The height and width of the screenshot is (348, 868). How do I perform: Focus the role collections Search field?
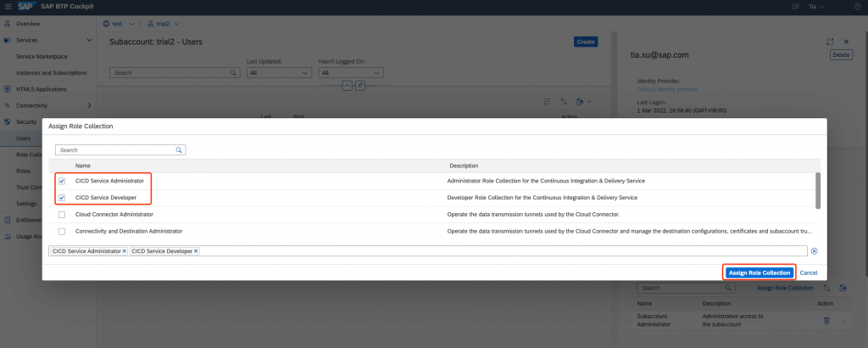click(x=685, y=288)
